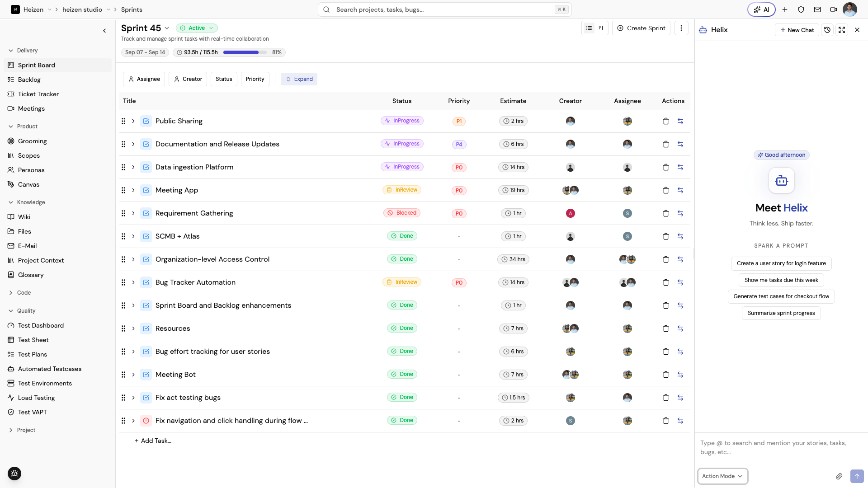
Task: Open the Sprint 45 selector dropdown
Action: point(167,28)
